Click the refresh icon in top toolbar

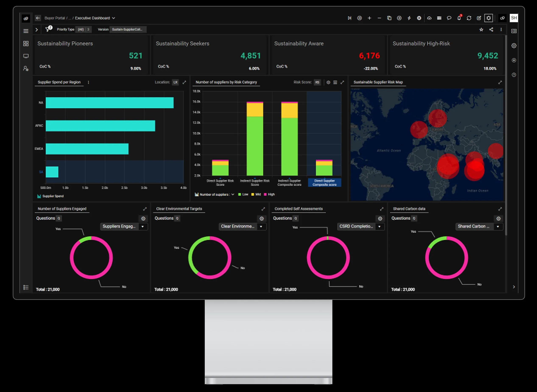coord(469,18)
